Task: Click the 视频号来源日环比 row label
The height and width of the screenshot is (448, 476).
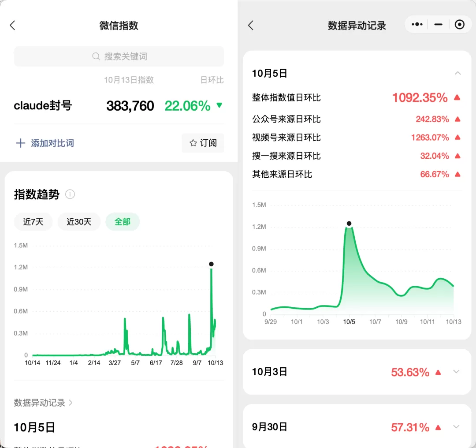Action: [286, 138]
